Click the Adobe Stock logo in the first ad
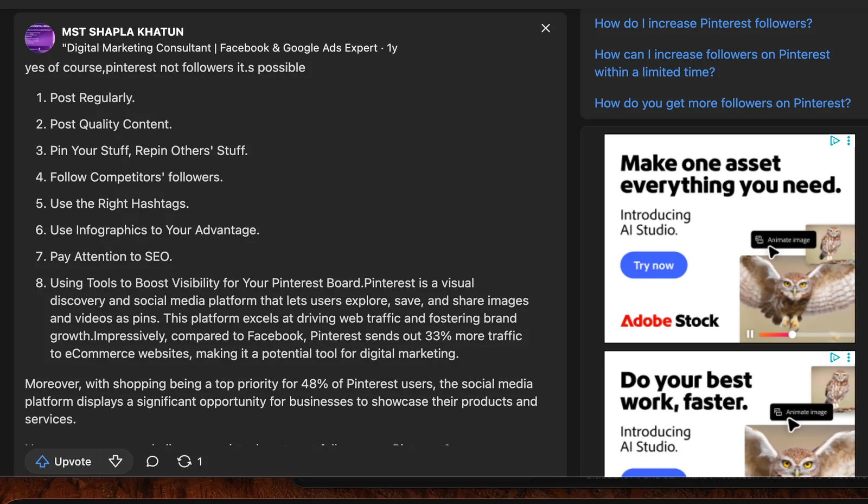868x504 pixels. click(x=669, y=321)
